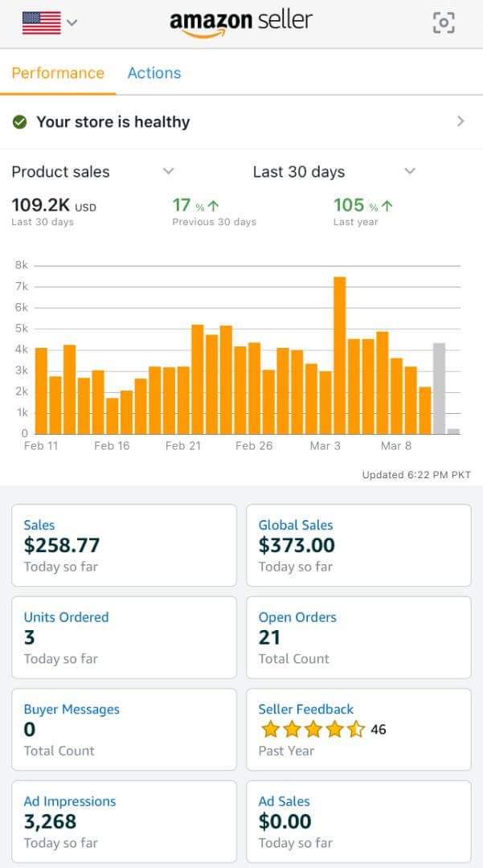The image size is (483, 868).
Task: View the Units Ordered card
Action: 124,637
